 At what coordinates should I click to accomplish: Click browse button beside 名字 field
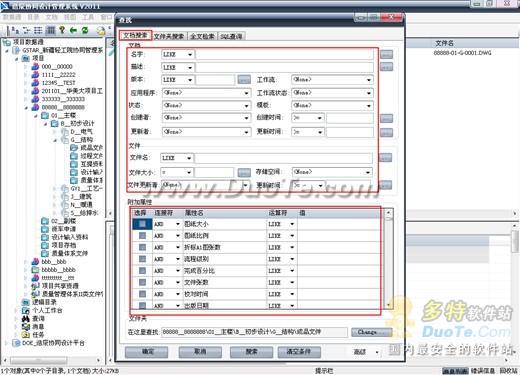[386, 54]
